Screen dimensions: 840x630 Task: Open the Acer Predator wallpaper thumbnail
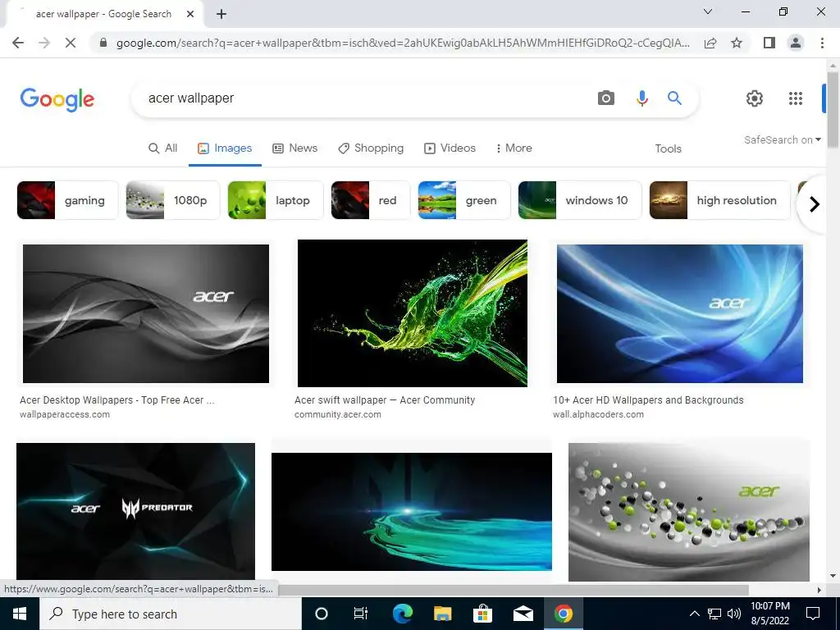click(135, 512)
